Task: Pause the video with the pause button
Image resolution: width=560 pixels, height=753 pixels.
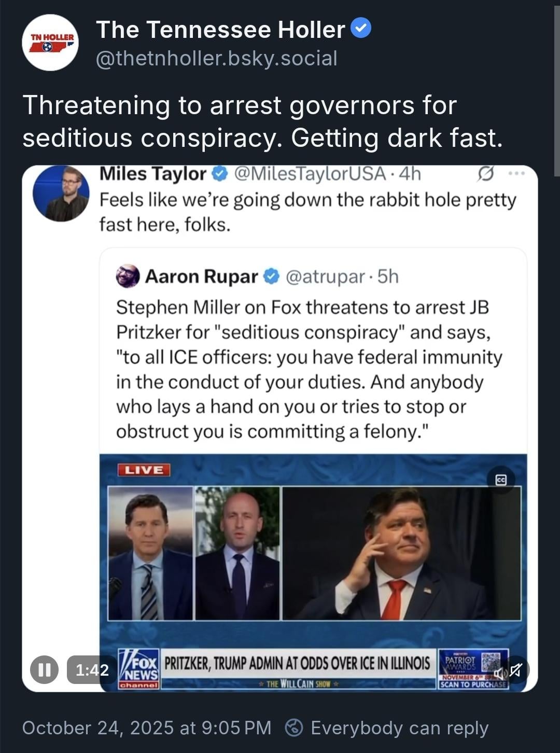Action: pyautogui.click(x=44, y=669)
